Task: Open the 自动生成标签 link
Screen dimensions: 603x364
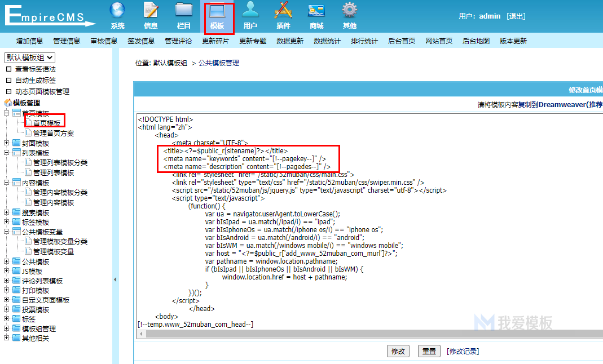Action: pyautogui.click(x=36, y=80)
